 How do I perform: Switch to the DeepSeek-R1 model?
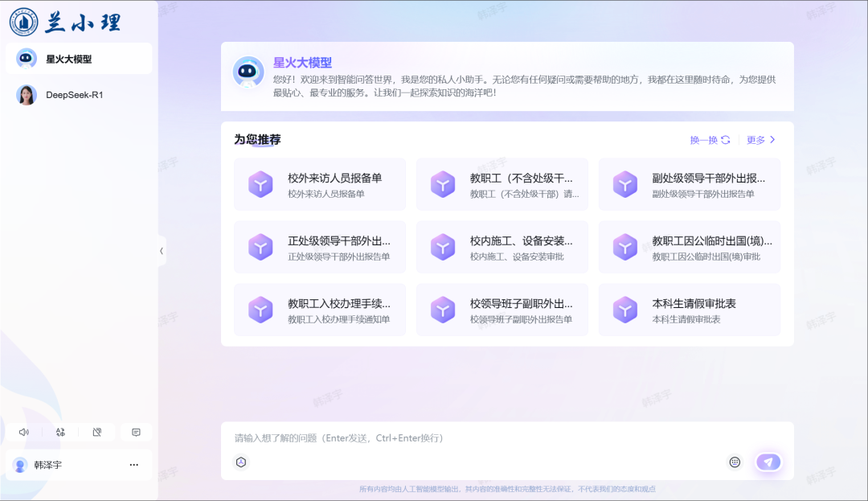point(78,95)
